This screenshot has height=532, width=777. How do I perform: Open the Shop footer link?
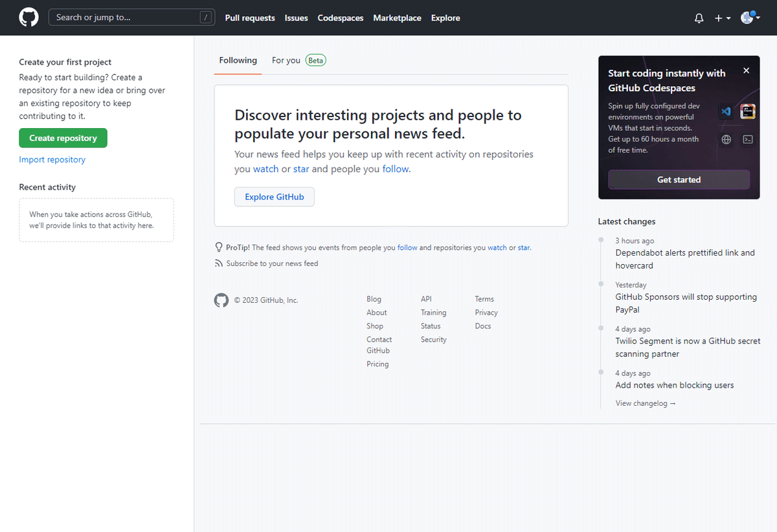[375, 326]
